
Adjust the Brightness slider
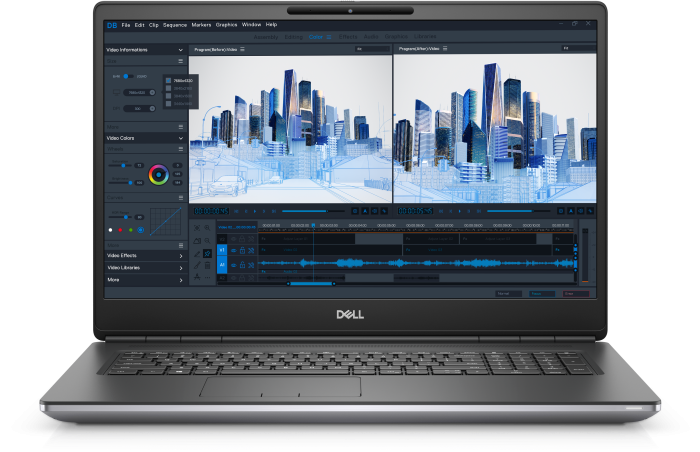[121, 183]
